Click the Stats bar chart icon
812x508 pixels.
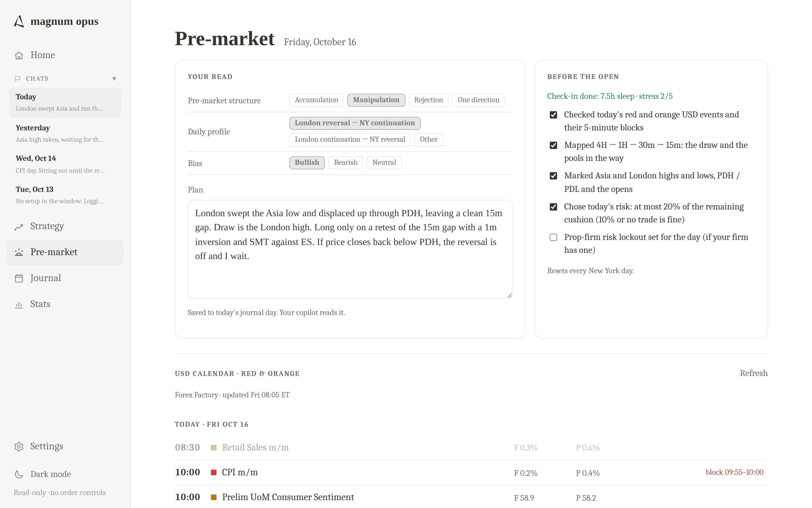coord(19,305)
